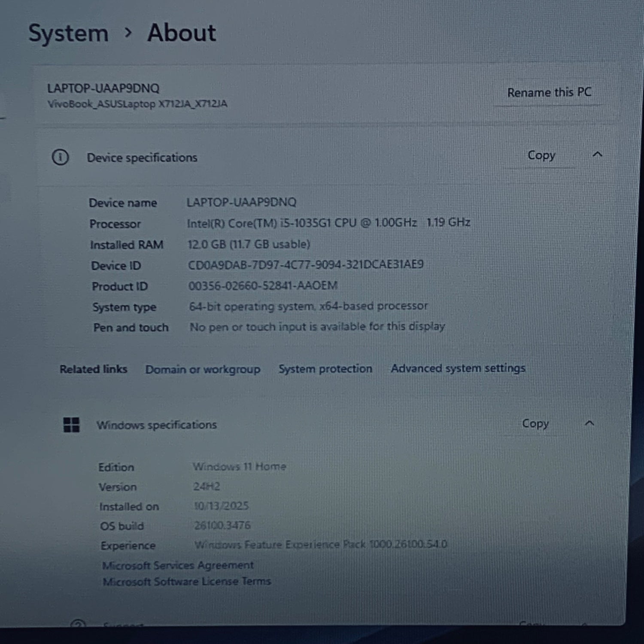The image size is (644, 644).
Task: Open Advanced system settings link
Action: 458,368
